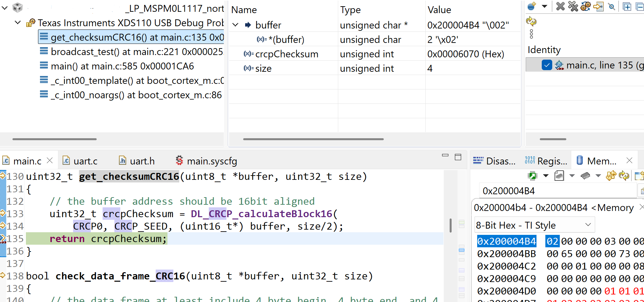Click the green chip Go icon in Memory
Viewport: 644px width, 302px height.
533,176
